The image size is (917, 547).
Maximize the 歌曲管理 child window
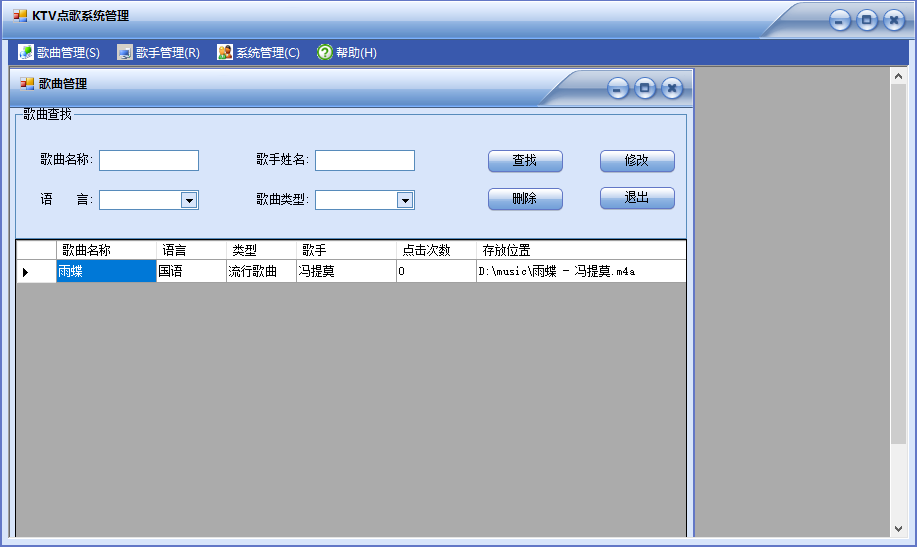[644, 88]
